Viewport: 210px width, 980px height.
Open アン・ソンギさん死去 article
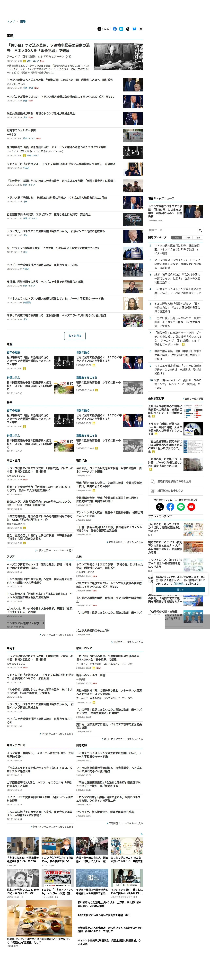(109, 514)
